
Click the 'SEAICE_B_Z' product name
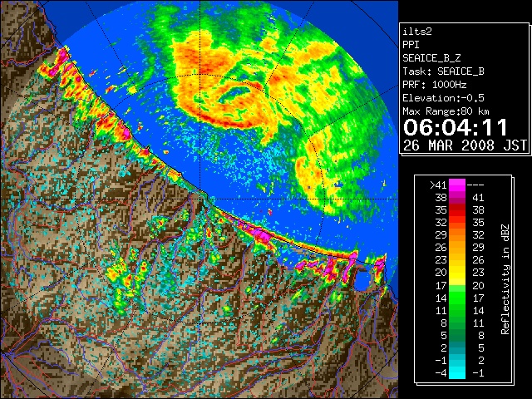(431, 58)
